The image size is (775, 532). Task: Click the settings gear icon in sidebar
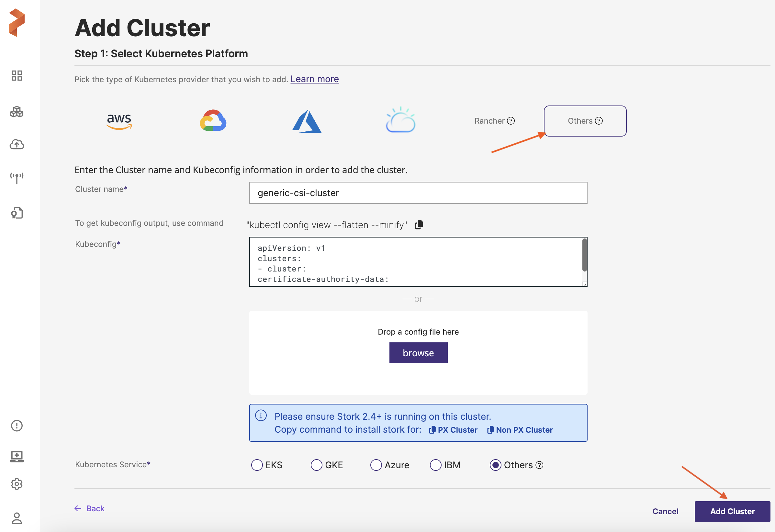click(x=17, y=484)
